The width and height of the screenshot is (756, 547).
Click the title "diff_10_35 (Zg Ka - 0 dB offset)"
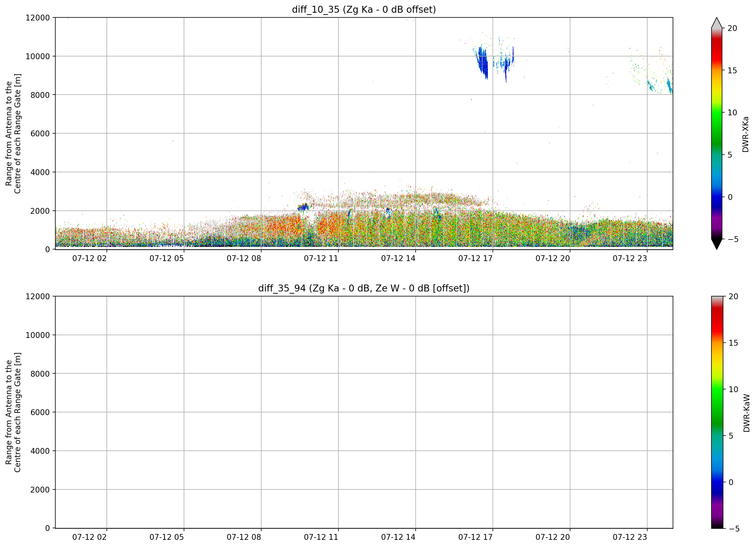pos(364,9)
